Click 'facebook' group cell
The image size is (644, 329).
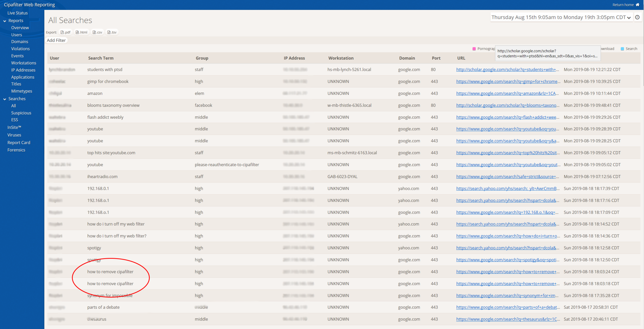tap(204, 105)
